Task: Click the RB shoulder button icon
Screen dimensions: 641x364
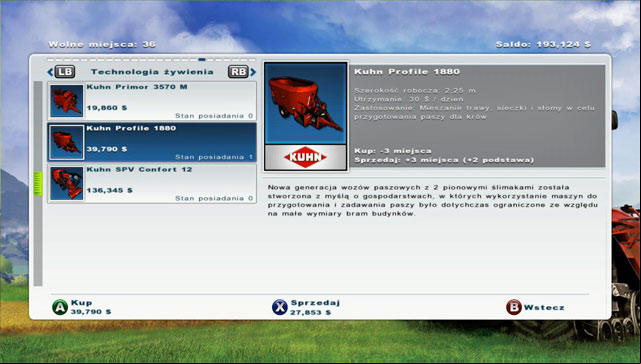Action: (x=238, y=72)
